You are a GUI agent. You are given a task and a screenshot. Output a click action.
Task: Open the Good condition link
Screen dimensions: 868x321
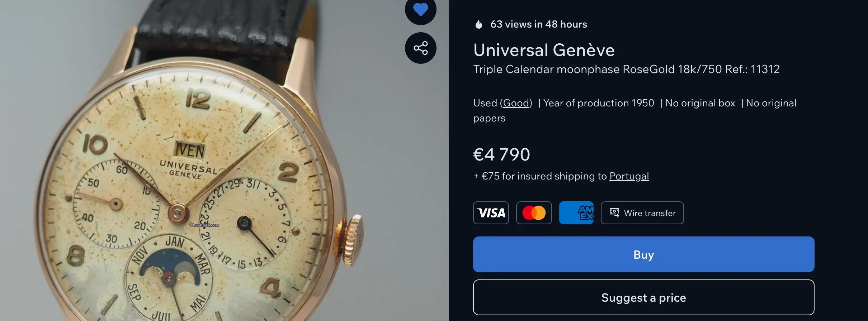(x=516, y=103)
